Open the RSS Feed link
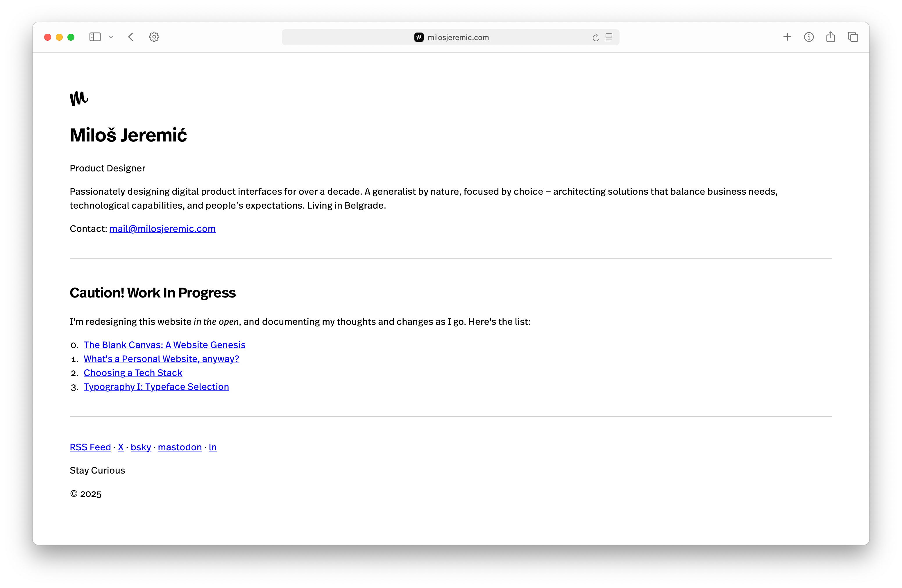 point(90,447)
